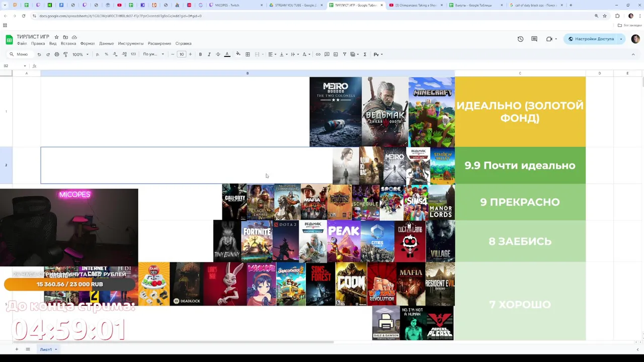Toggle strikethrough formatting
The width and height of the screenshot is (644, 362).
(x=218, y=54)
